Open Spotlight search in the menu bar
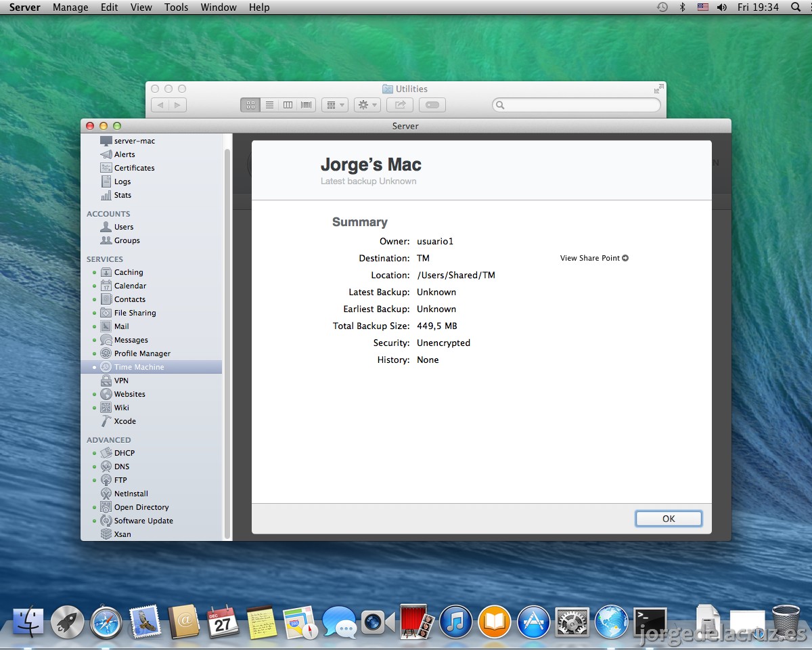 796,7
